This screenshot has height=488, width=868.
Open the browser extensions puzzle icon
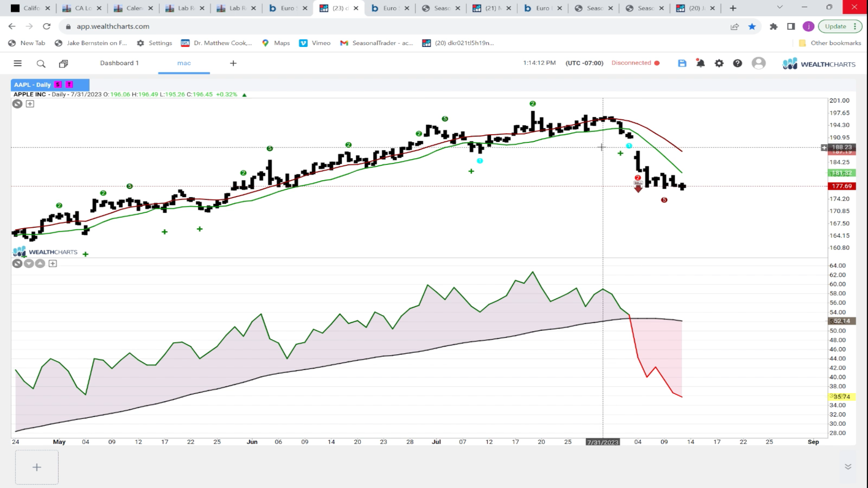(774, 26)
